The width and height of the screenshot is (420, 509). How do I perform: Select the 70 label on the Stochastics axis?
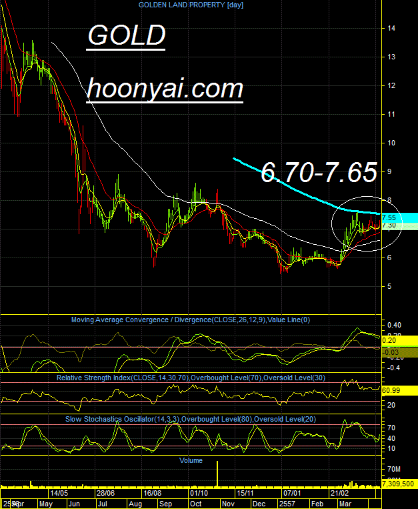(391, 428)
